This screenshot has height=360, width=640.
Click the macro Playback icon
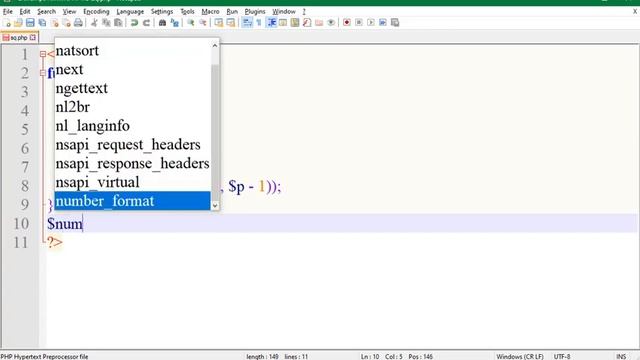coord(371,23)
